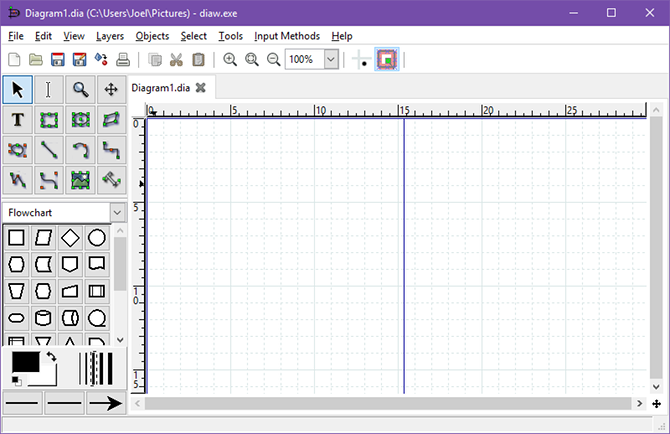Open the Flowchart sheet dropdown
This screenshot has height=434, width=670.
tap(117, 212)
